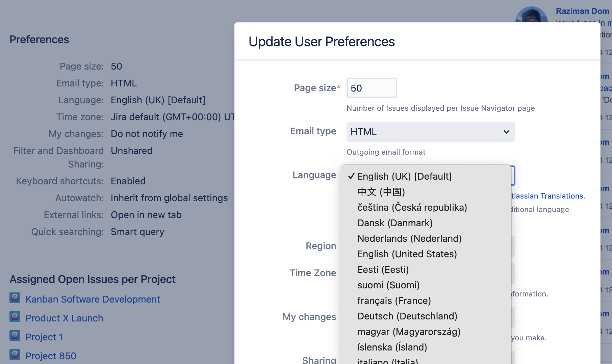Select Deutsch (Deutschland) option

[407, 316]
